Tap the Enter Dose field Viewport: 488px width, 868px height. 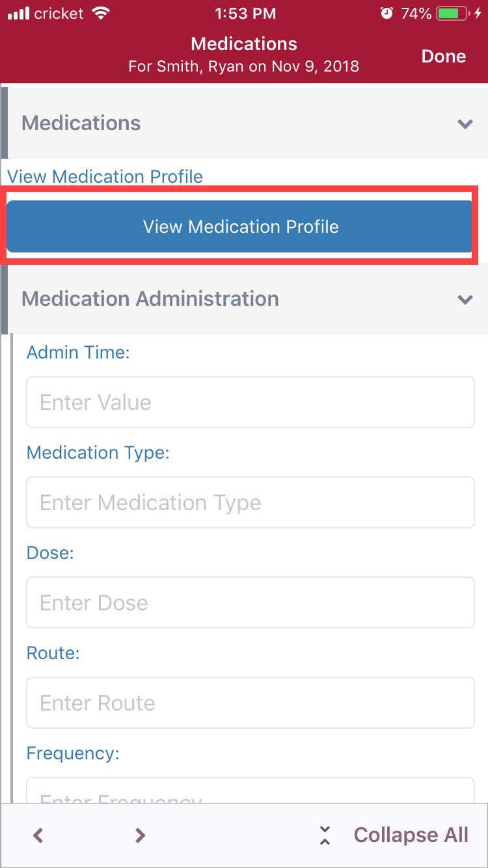point(251,603)
